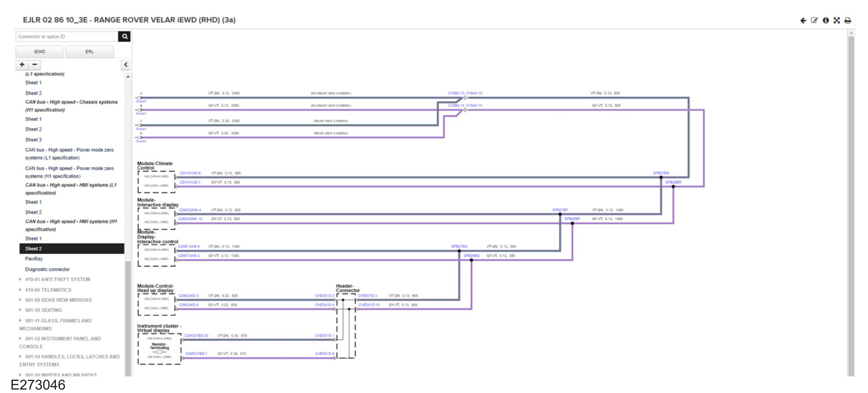Print the wiring diagram
This screenshot has height=393, width=868.
coord(848,21)
